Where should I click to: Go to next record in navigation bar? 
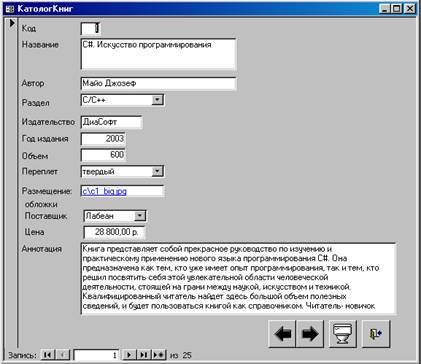(x=129, y=355)
